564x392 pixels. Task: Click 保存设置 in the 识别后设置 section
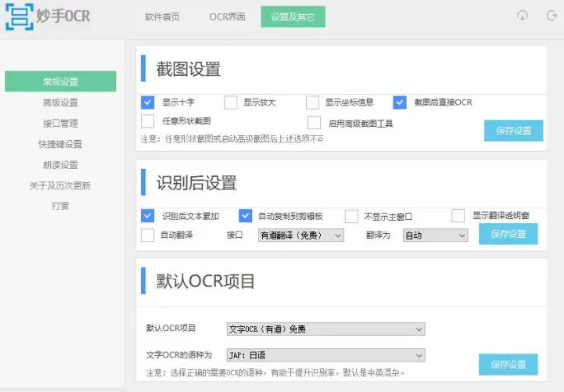tap(508, 234)
